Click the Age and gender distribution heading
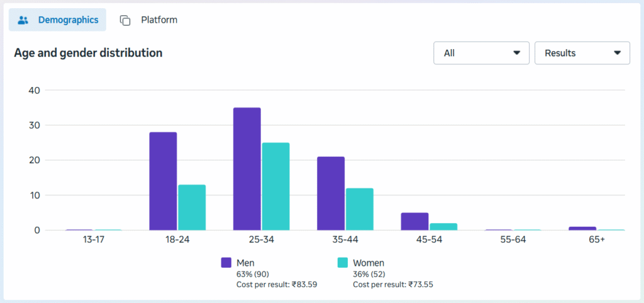The height and width of the screenshot is (303, 644). pyautogui.click(x=88, y=53)
